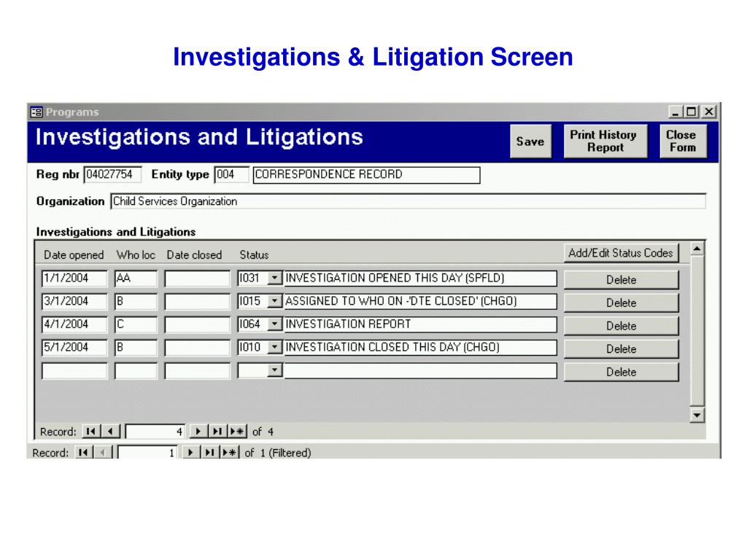The image size is (747, 560).
Task: Click outer record number box showing 1
Action: pyautogui.click(x=147, y=452)
